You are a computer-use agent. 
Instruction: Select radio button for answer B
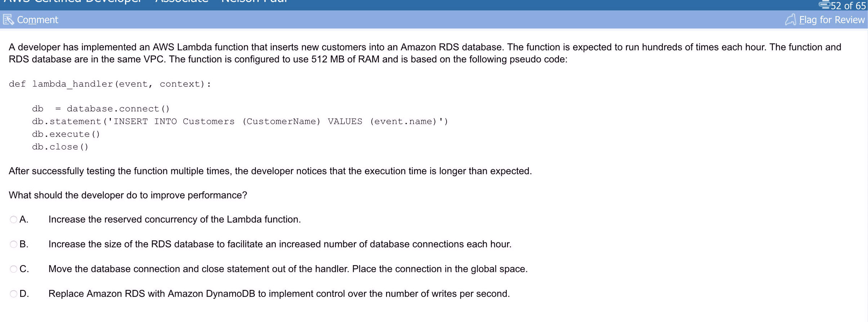pos(13,245)
